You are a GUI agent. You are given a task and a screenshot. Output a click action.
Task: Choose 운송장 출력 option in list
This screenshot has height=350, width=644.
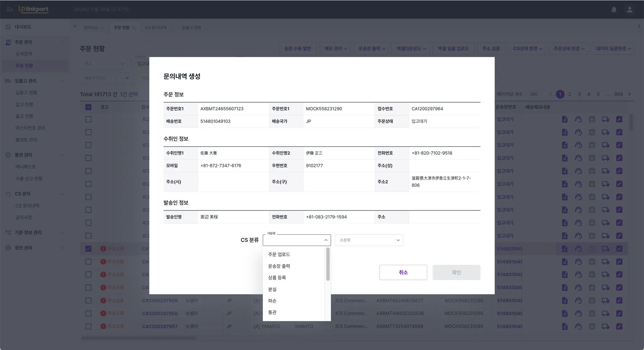click(279, 266)
